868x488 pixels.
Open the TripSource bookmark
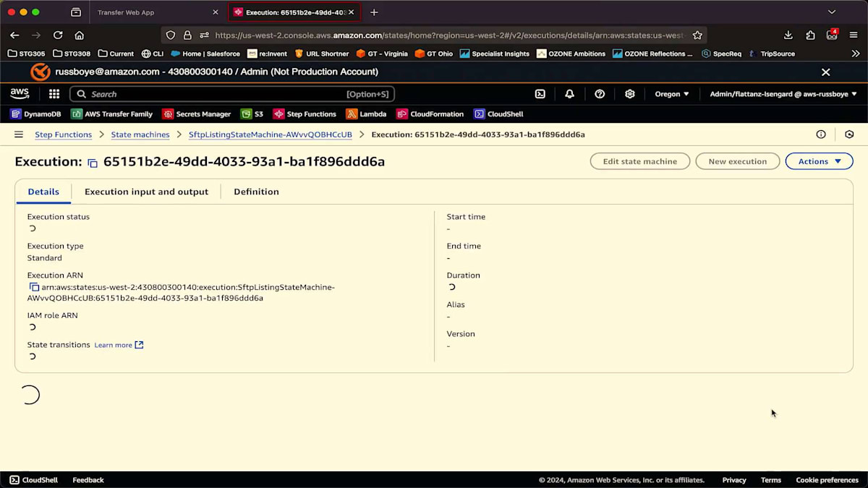(772, 53)
